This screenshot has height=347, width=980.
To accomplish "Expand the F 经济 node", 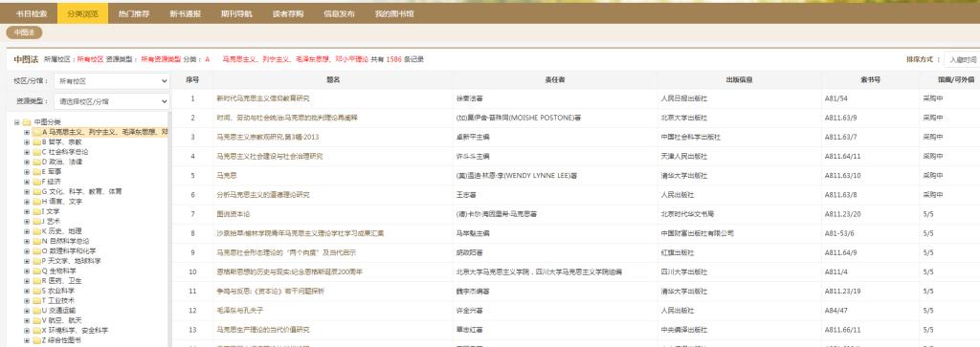I will pos(27,182).
